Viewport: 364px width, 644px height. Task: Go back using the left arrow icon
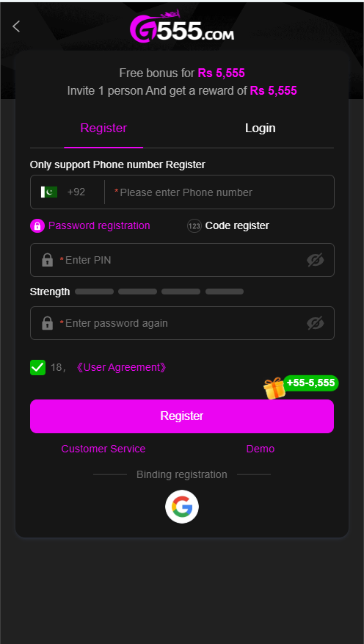16,26
